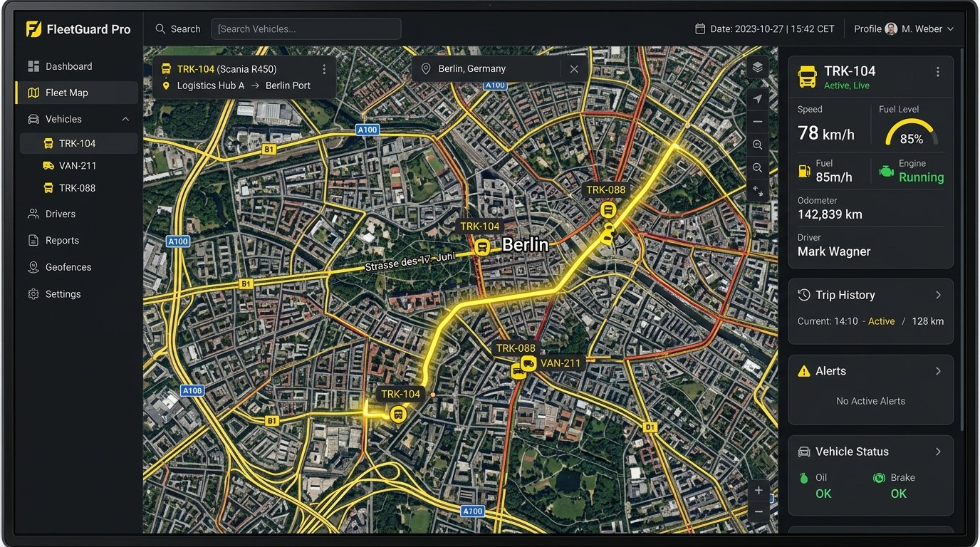Click the magnifier Search icon in header

click(x=160, y=29)
